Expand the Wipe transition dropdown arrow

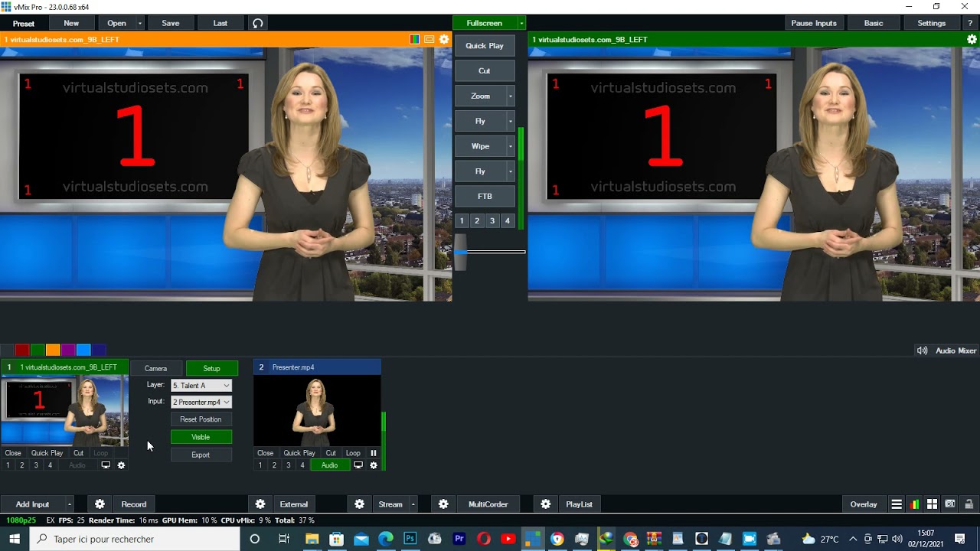[x=511, y=146]
